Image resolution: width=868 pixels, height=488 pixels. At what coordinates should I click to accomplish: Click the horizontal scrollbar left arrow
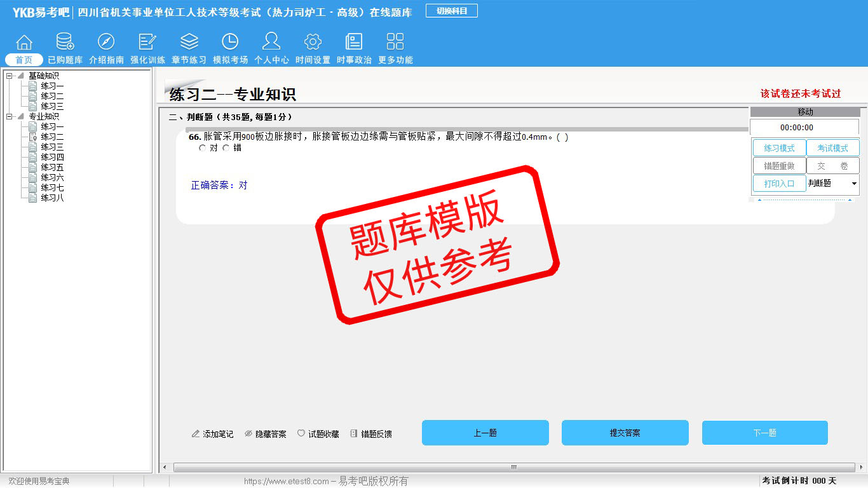click(x=165, y=468)
